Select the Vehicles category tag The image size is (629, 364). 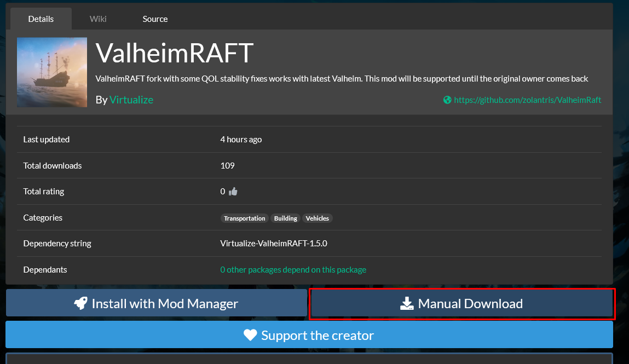click(x=317, y=218)
